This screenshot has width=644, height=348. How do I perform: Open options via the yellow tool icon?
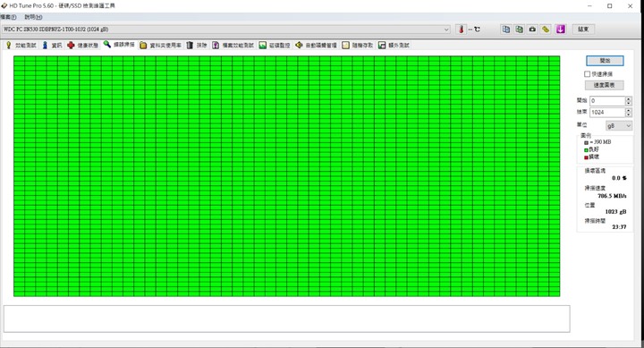point(546,30)
